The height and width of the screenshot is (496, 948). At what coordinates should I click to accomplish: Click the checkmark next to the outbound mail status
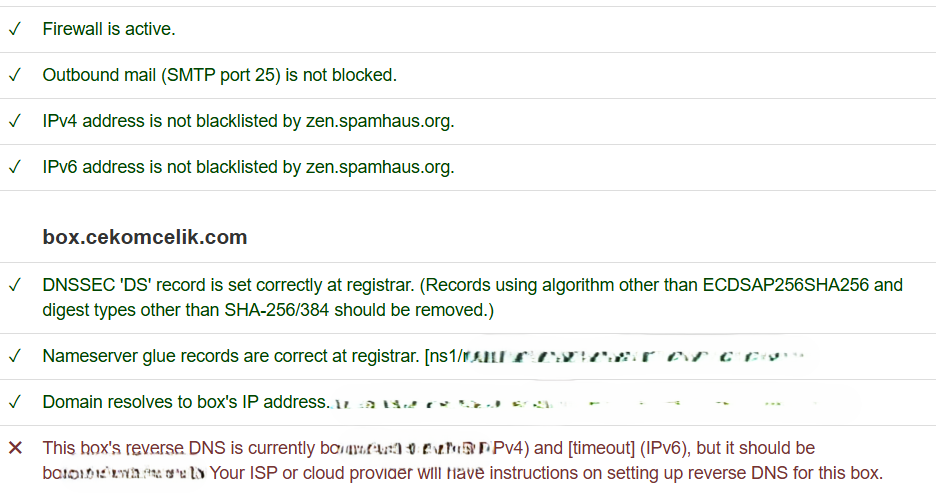14,75
